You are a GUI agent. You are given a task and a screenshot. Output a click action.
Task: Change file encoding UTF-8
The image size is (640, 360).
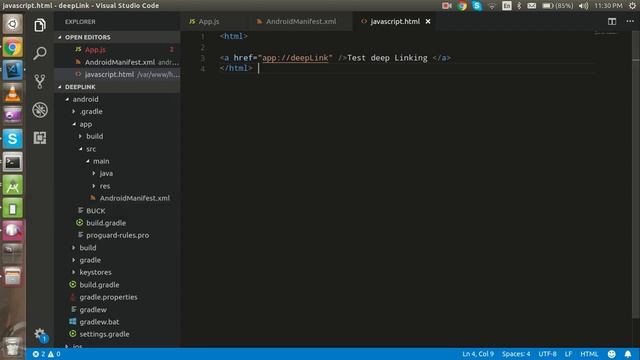pos(547,354)
